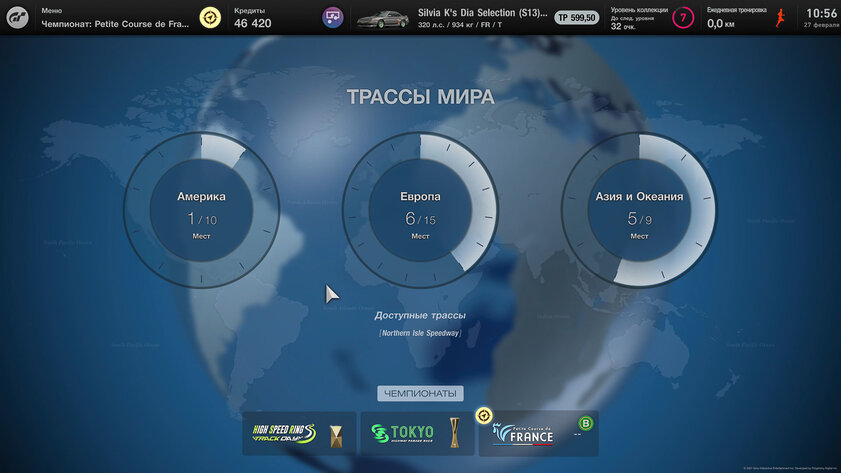
Task: Check the daily workout runner icon
Action: click(780, 18)
